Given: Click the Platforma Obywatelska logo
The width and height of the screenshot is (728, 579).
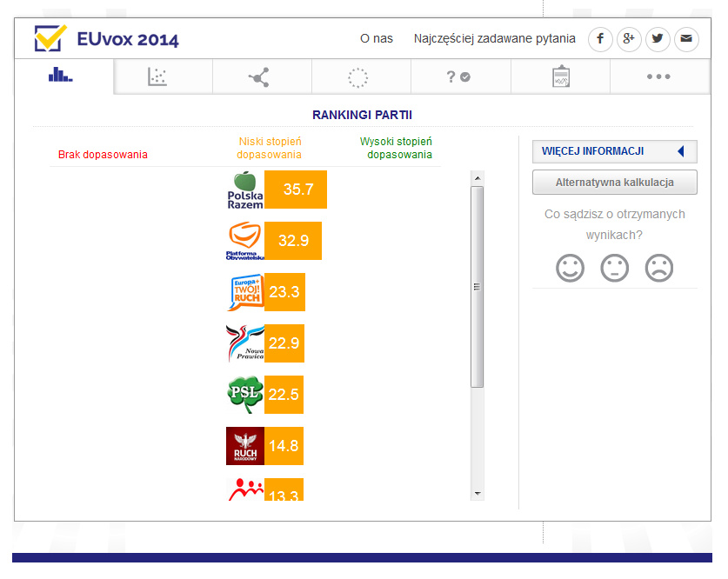Looking at the screenshot, I should tap(245, 241).
